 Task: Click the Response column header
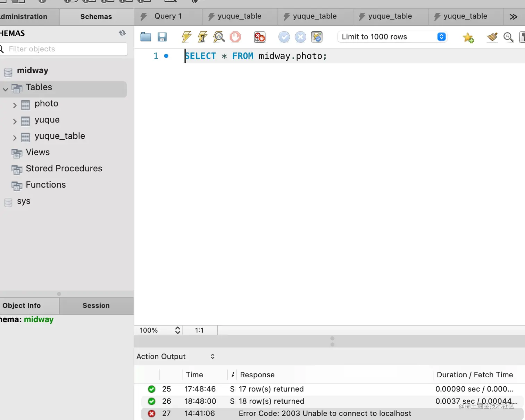(257, 375)
